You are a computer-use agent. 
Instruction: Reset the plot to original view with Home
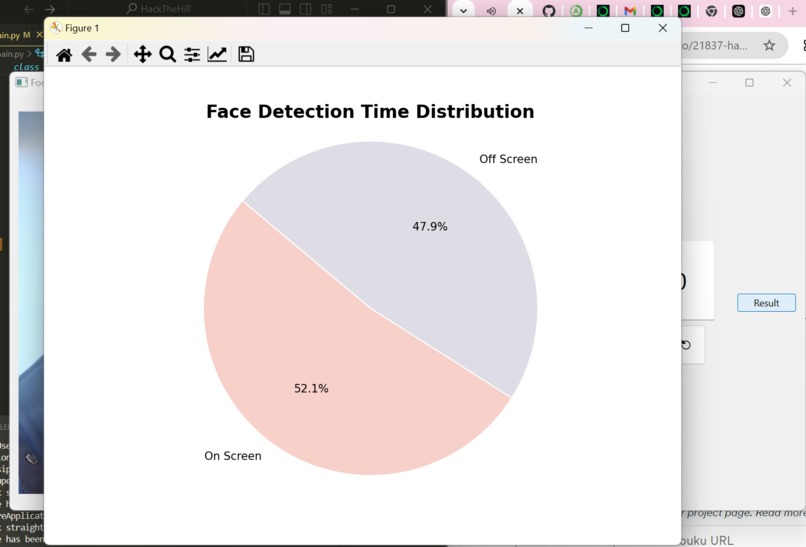tap(64, 54)
